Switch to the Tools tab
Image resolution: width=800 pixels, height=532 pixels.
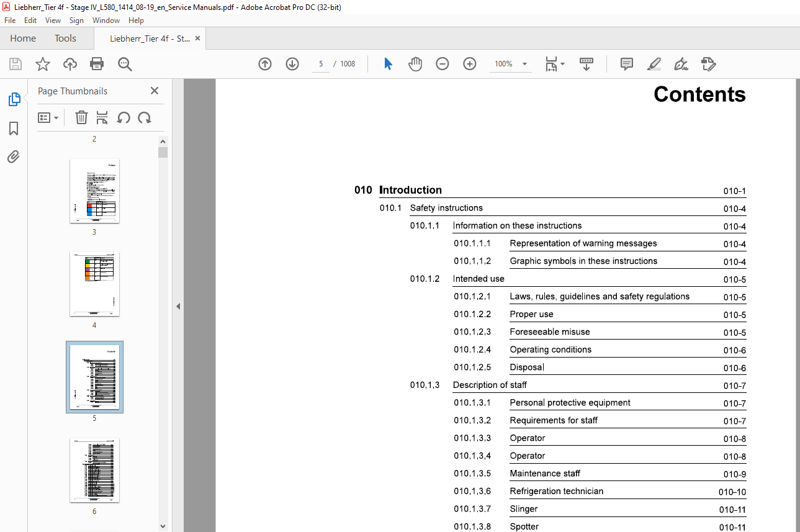[x=65, y=38]
